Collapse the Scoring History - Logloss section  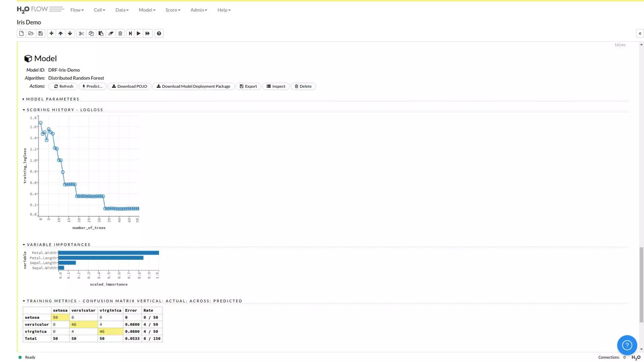64,110
